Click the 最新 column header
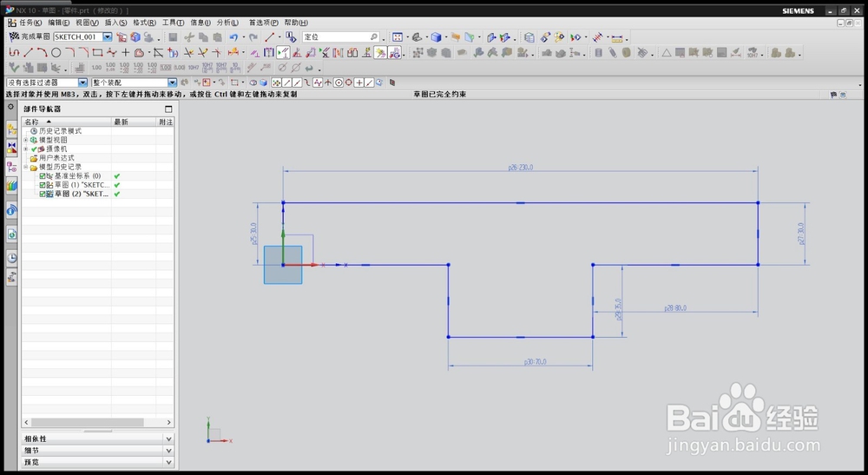The width and height of the screenshot is (868, 475). (x=134, y=122)
